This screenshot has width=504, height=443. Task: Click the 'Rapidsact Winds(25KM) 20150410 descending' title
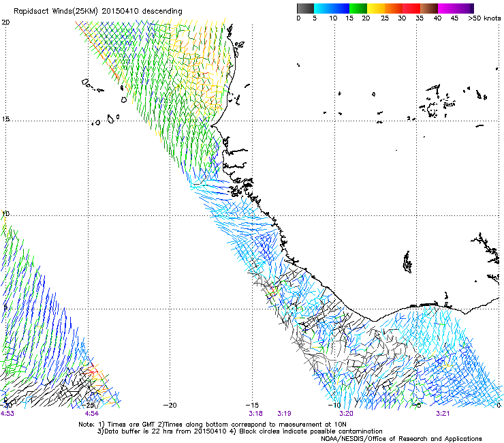coord(97,12)
